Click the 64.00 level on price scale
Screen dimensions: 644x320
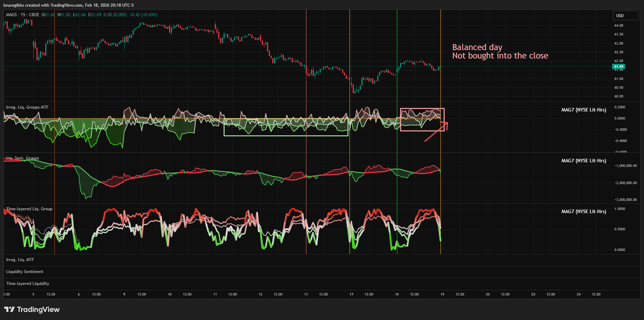[x=619, y=26]
